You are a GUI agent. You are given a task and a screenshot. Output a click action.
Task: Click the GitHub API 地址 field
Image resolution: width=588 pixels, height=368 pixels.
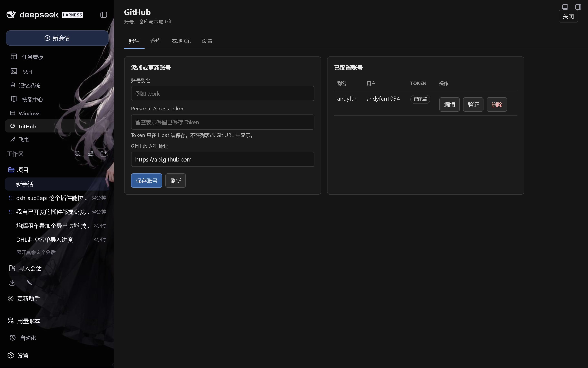click(x=223, y=159)
